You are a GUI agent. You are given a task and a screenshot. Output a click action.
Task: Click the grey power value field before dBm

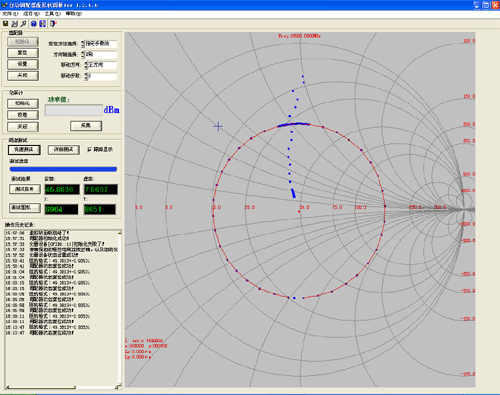[74, 110]
